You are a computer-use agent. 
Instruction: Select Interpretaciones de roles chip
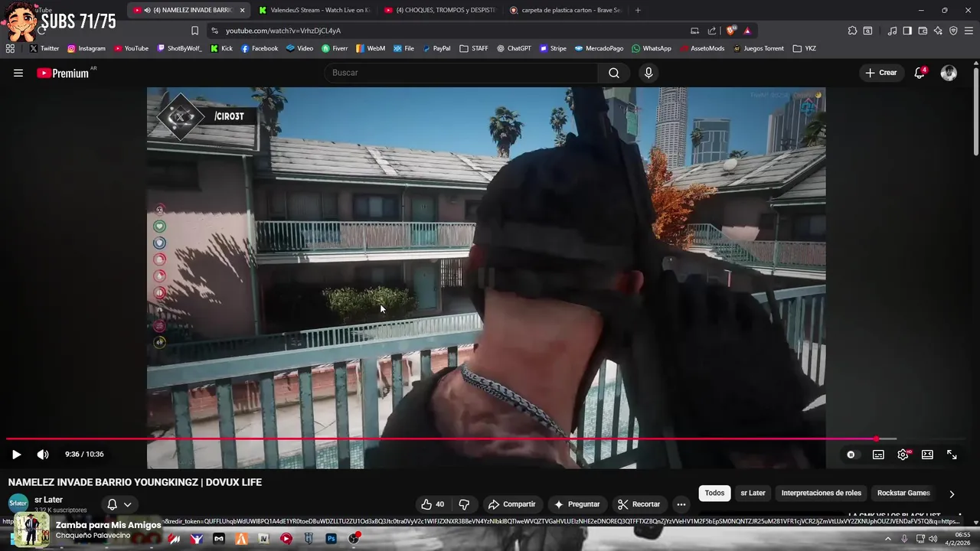(x=821, y=493)
